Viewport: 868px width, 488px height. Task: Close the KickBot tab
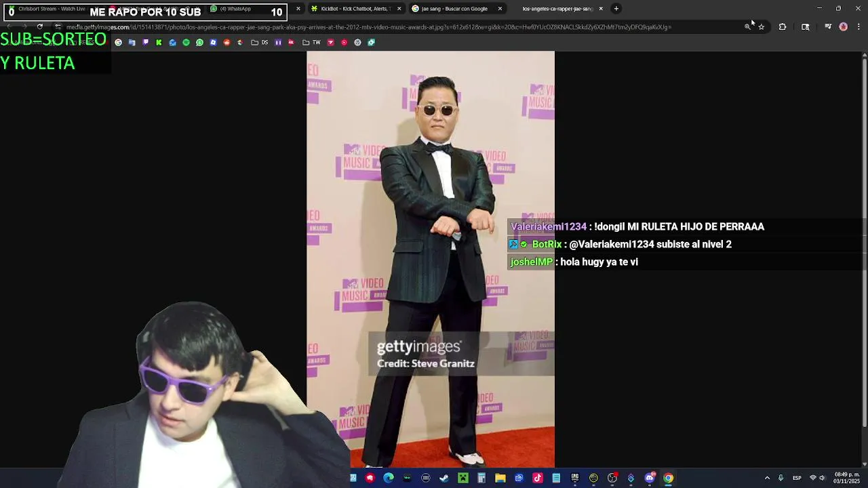(399, 9)
